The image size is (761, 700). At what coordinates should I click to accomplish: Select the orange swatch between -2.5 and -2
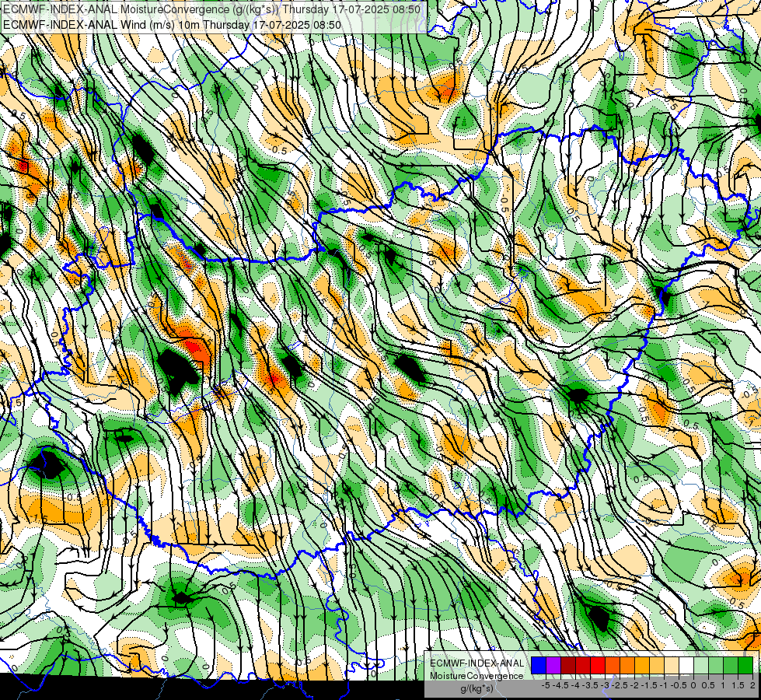click(627, 666)
